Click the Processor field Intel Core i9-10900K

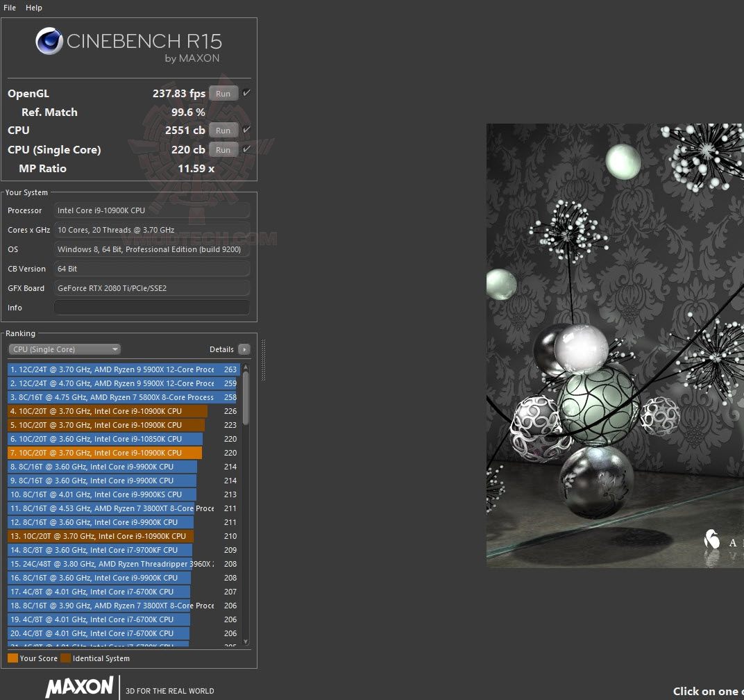(x=152, y=210)
